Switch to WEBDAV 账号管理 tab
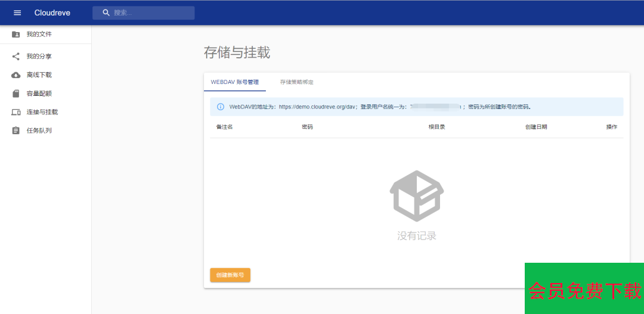644x314 pixels. 235,82
